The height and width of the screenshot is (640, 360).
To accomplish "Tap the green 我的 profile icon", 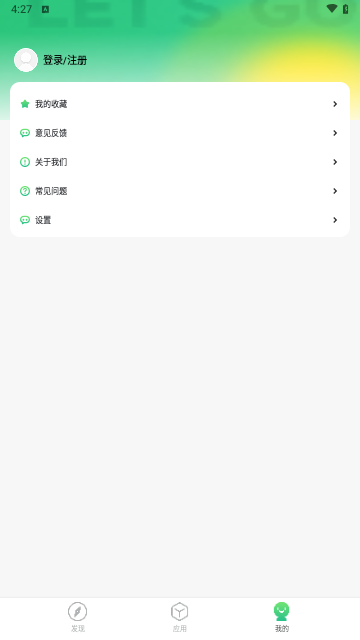I will pos(282,611).
